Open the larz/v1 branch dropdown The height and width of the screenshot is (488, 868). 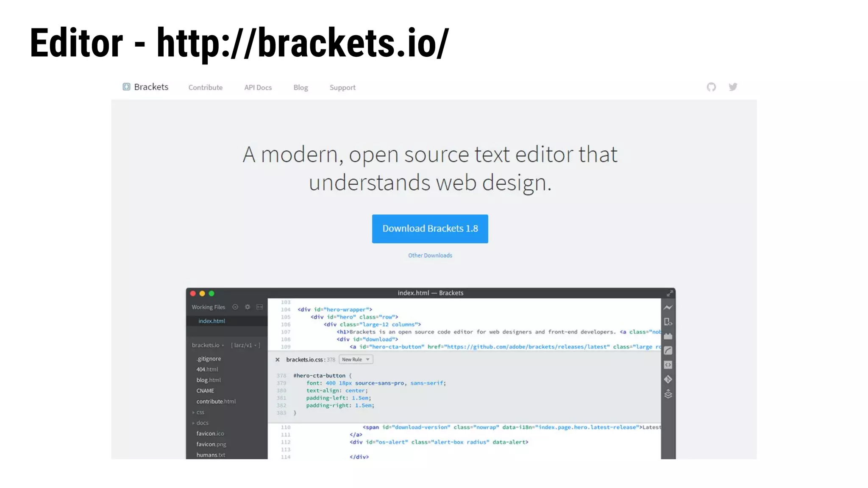(245, 345)
